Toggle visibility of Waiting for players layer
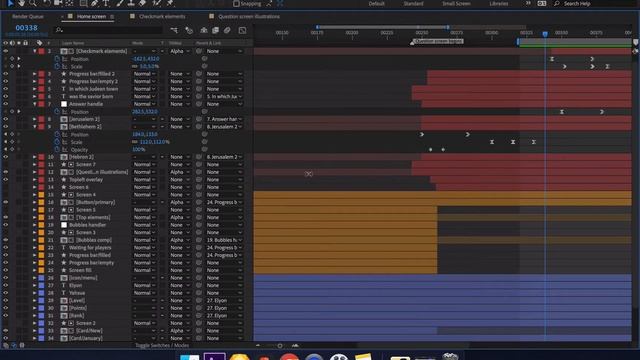 tap(5, 247)
